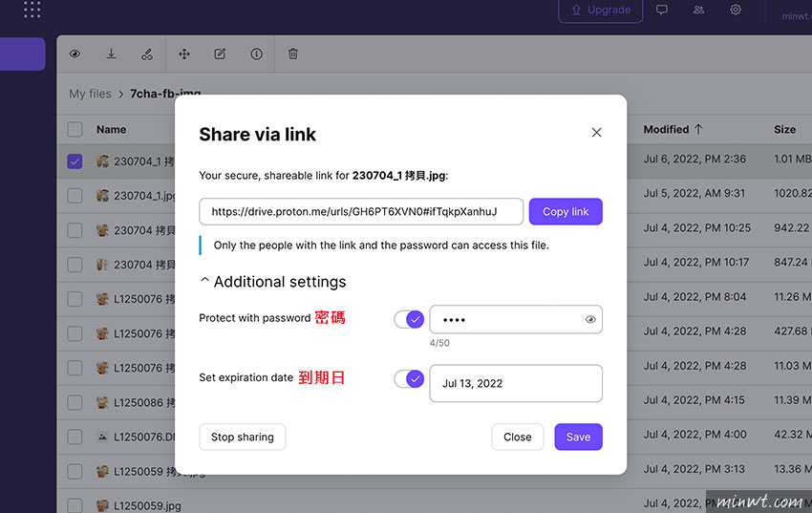
Task: Reveal password with the eye icon
Action: tap(590, 320)
